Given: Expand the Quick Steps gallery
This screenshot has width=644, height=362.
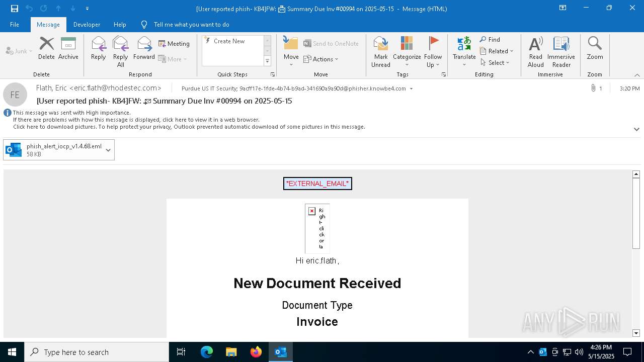Looking at the screenshot, I should coord(267,61).
